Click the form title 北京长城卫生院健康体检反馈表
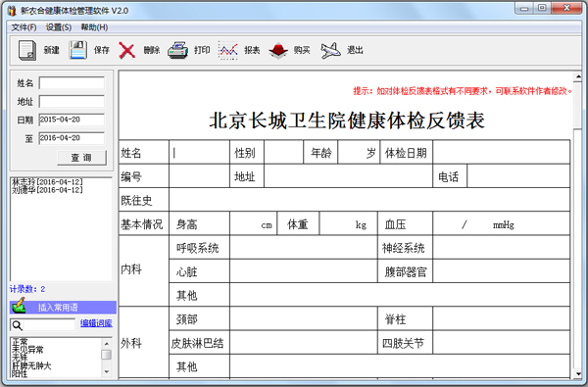The image size is (588, 387). coord(347,121)
